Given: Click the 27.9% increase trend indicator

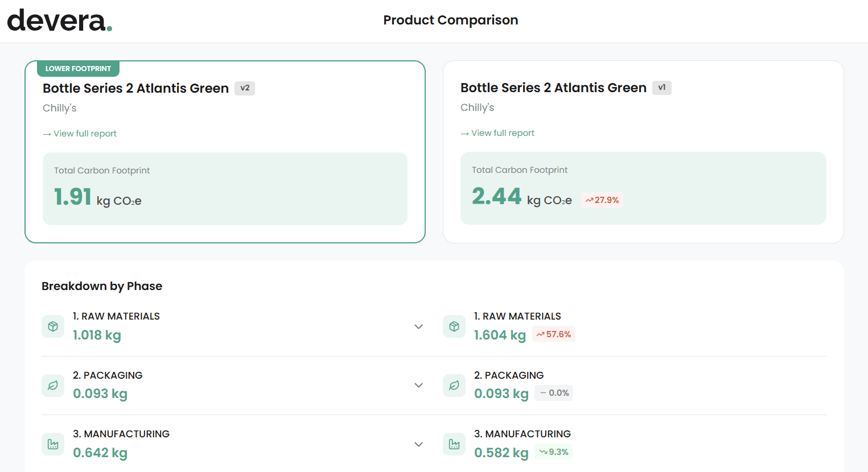Looking at the screenshot, I should [x=602, y=200].
